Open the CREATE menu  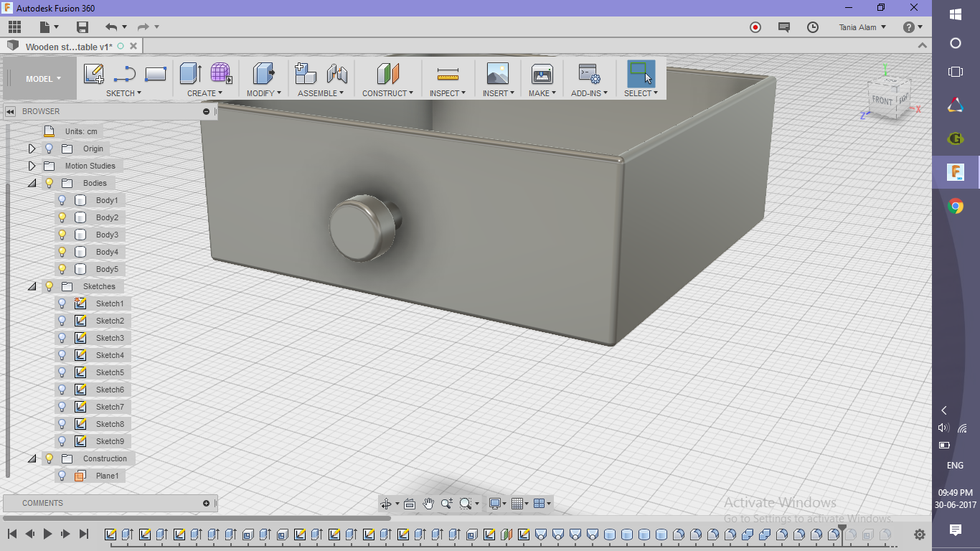click(205, 93)
